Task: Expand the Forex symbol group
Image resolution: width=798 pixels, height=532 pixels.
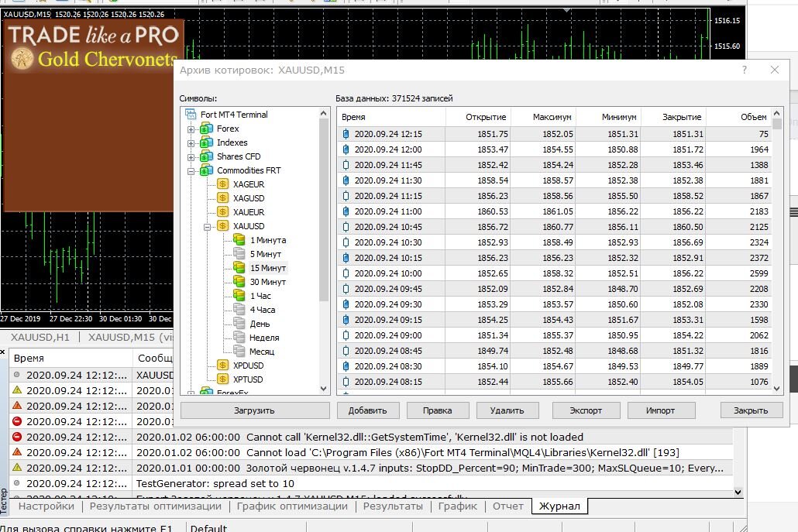Action: 191,129
